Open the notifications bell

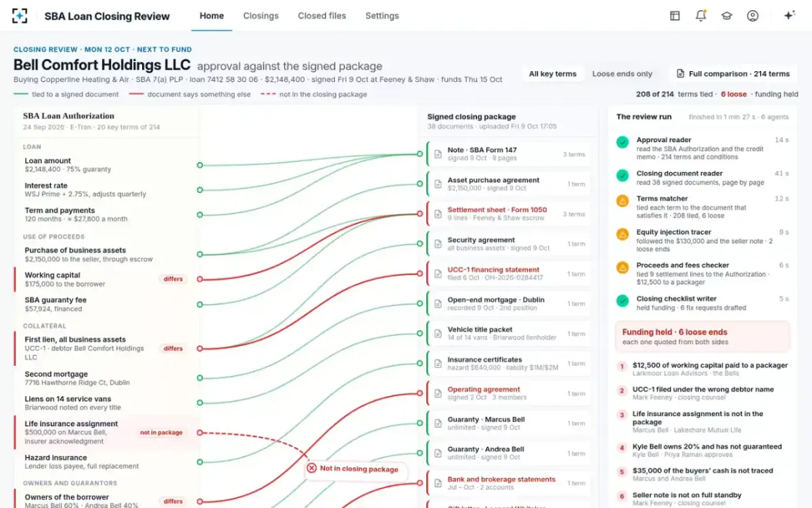click(700, 16)
